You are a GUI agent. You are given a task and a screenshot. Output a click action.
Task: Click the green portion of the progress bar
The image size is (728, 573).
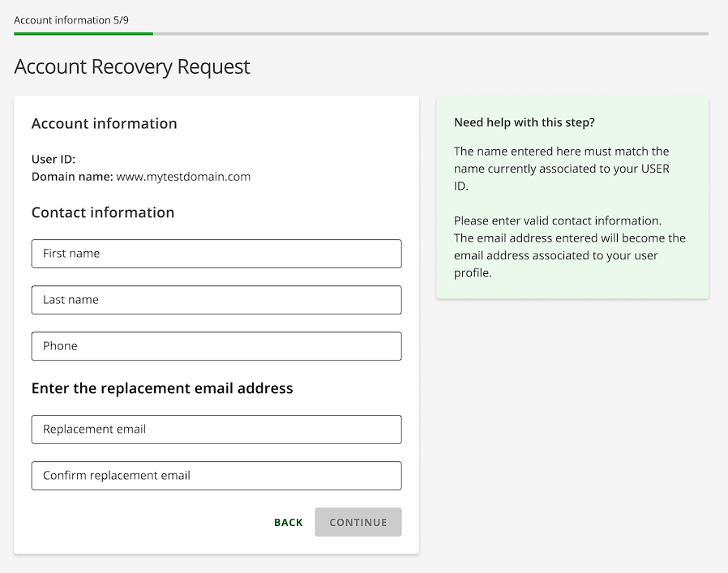tap(81, 34)
